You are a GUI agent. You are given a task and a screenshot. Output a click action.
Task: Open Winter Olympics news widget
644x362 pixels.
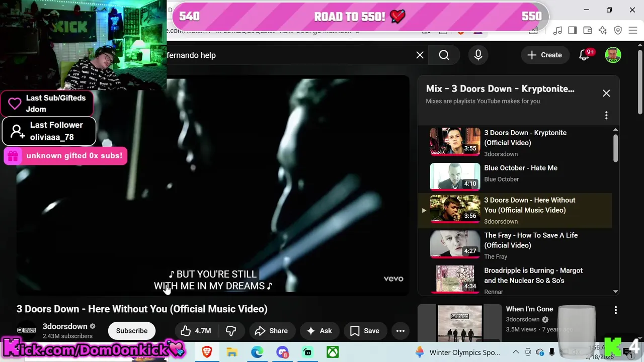(x=457, y=352)
